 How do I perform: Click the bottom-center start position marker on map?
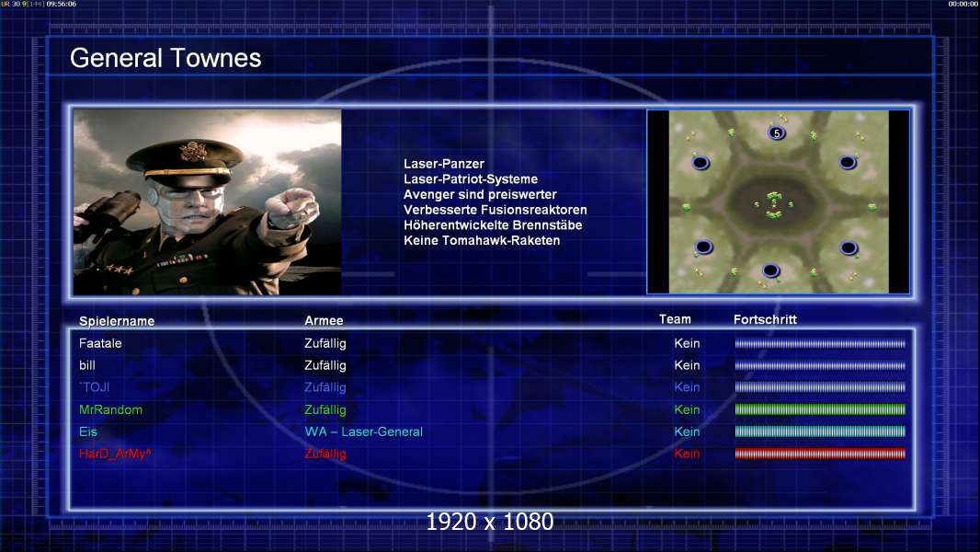[x=770, y=270]
